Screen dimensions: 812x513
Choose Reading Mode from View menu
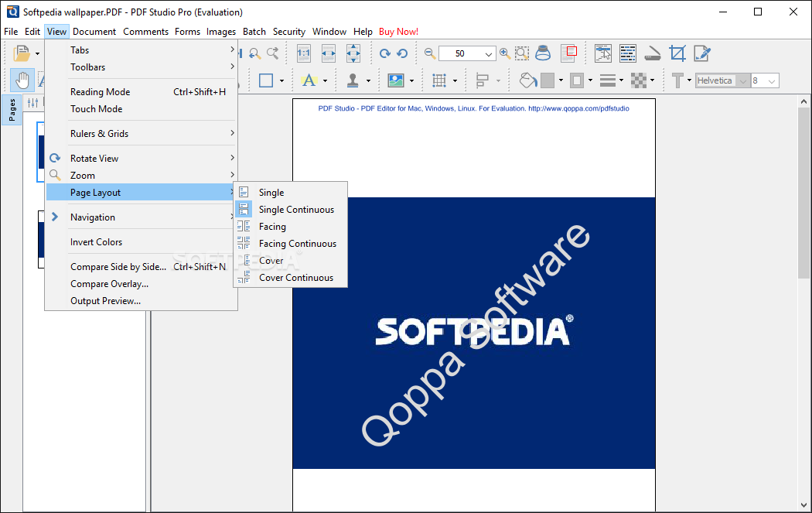tap(142, 92)
